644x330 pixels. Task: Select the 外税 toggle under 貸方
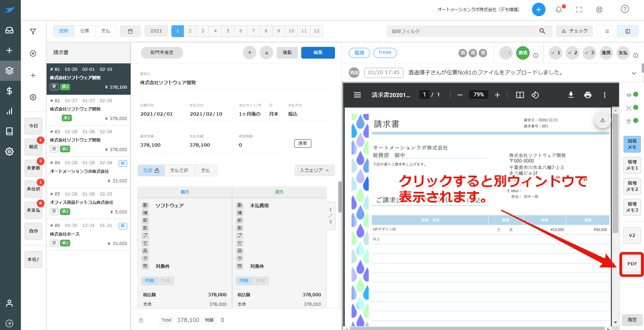point(260,281)
